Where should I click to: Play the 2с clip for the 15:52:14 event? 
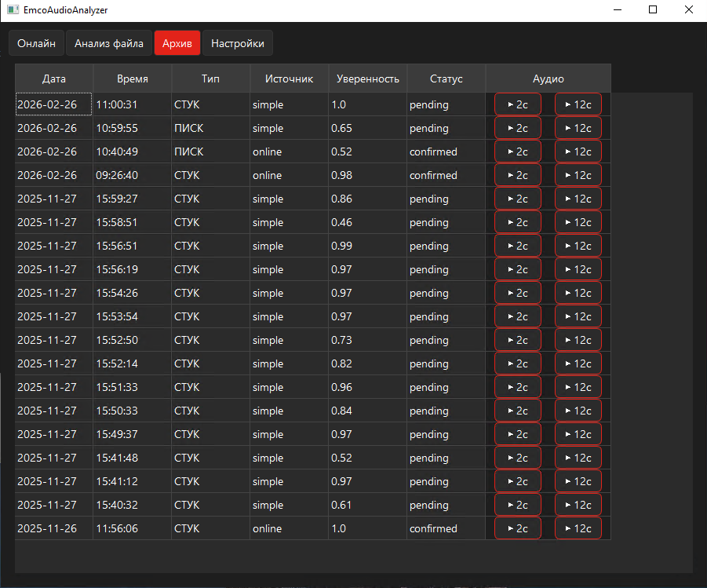[x=518, y=363]
